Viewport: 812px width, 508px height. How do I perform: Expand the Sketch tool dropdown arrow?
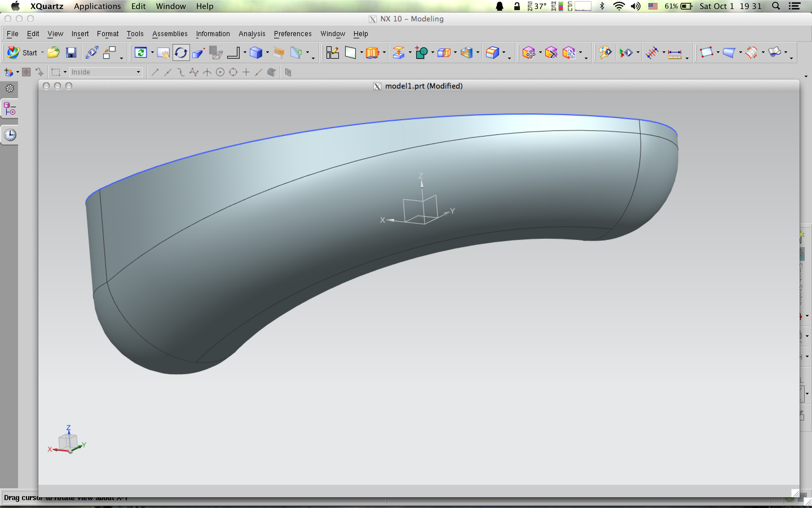coord(245,52)
